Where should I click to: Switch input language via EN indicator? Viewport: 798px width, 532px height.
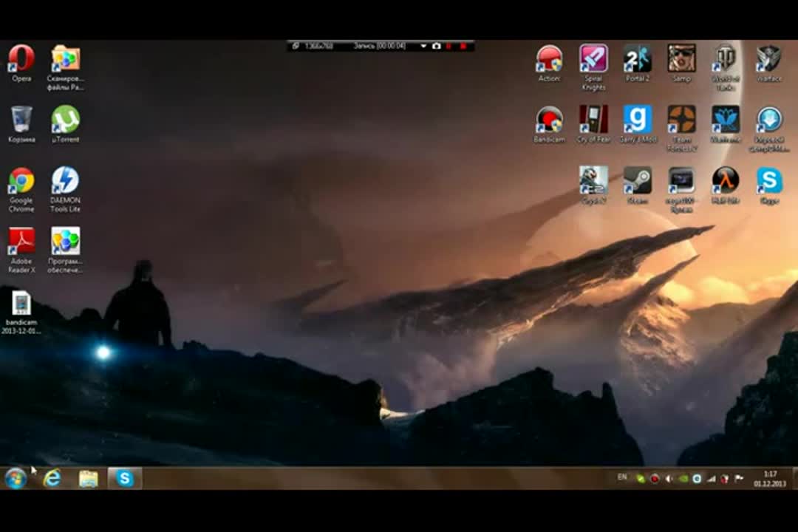[622, 477]
